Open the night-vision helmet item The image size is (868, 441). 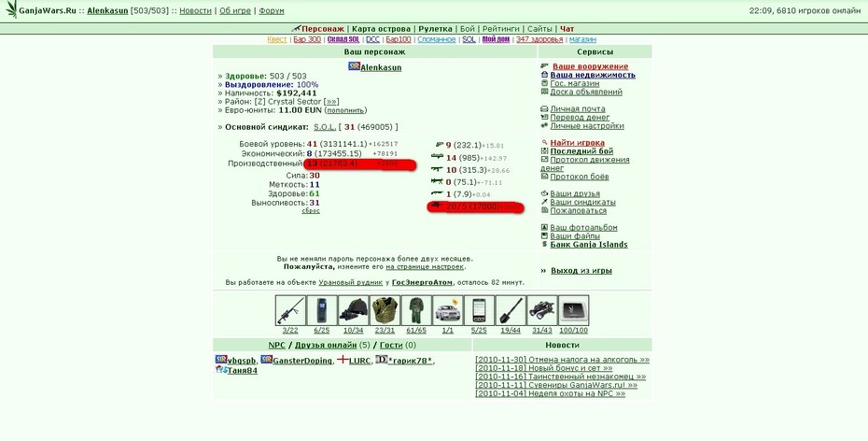[x=353, y=310]
